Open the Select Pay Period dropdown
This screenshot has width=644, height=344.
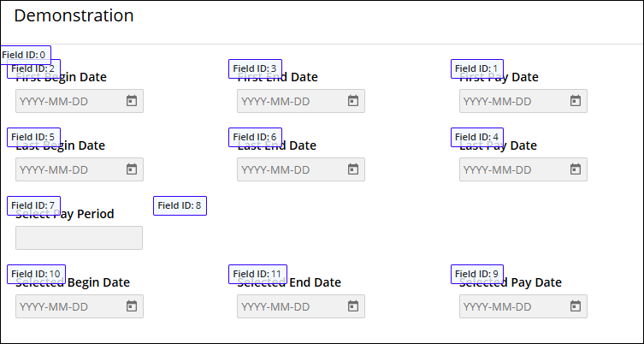pyautogui.click(x=79, y=238)
